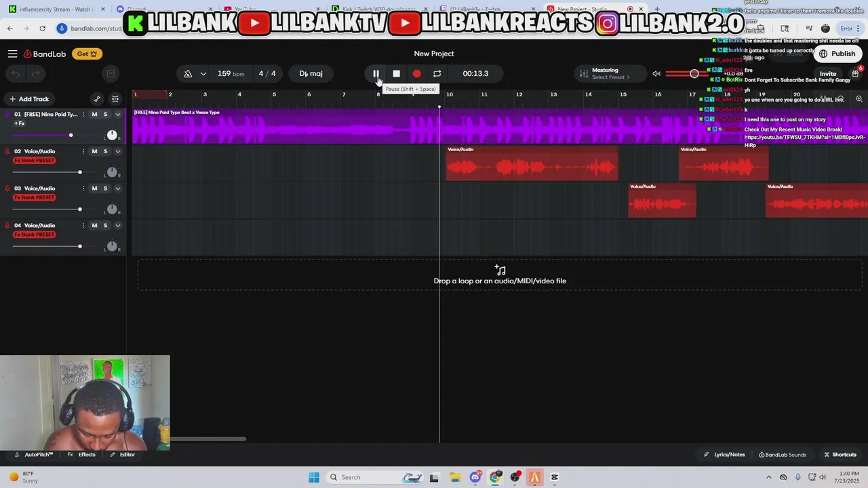Image resolution: width=868 pixels, height=488 pixels.
Task: Solo track 02 Voice/Audio
Action: (x=105, y=151)
